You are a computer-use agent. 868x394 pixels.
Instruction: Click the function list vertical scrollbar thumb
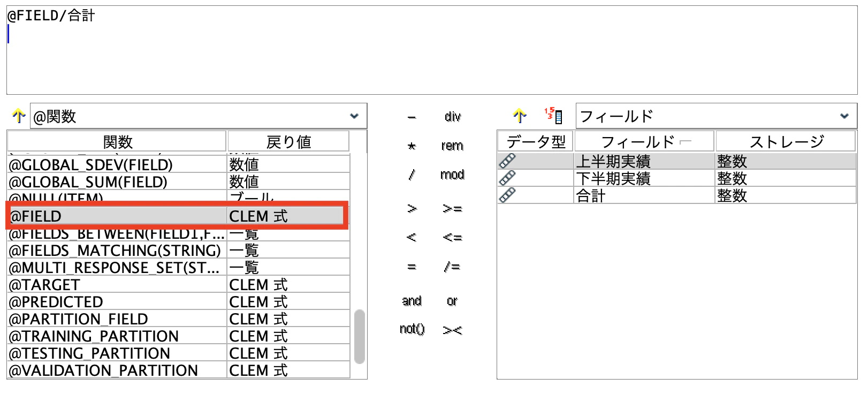[360, 337]
